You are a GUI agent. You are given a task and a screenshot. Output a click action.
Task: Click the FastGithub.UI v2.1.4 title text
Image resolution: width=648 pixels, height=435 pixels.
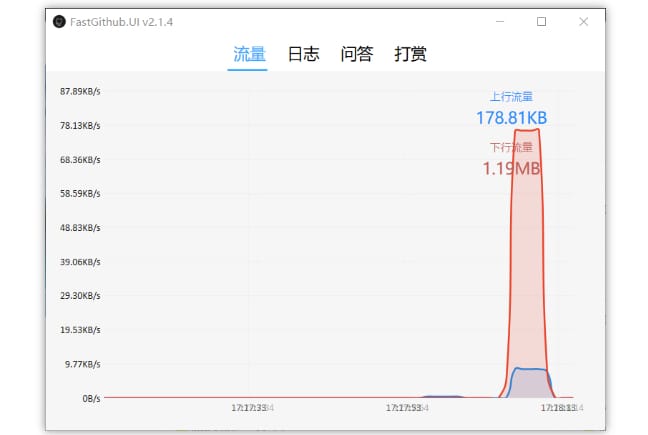(122, 22)
